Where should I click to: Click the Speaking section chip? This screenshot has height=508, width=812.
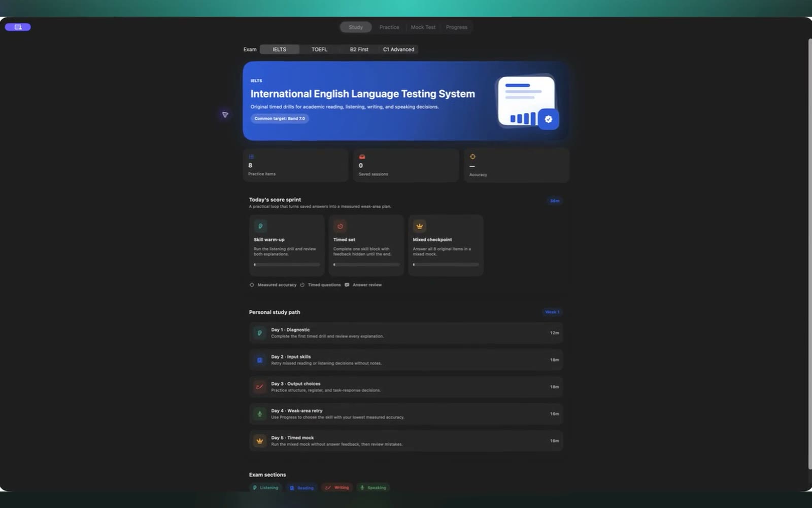[373, 488]
